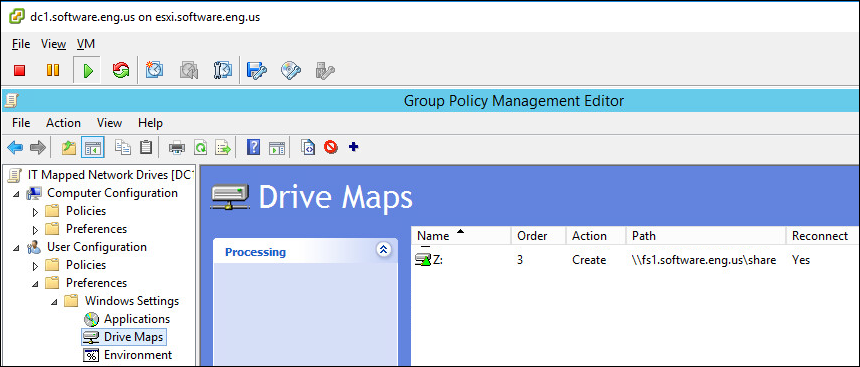Pause the virtual machine
This screenshot has height=367, width=860.
coord(53,70)
